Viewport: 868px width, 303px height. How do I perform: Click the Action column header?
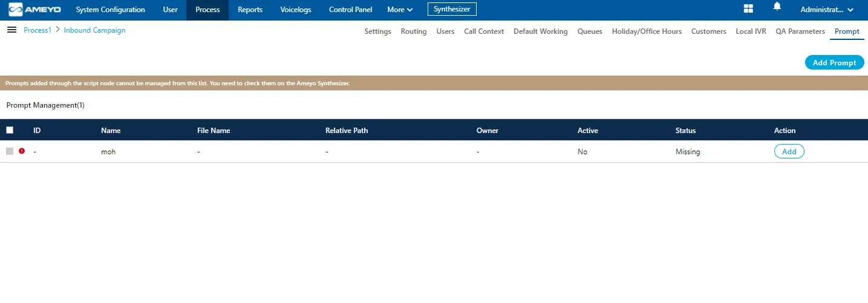click(785, 130)
